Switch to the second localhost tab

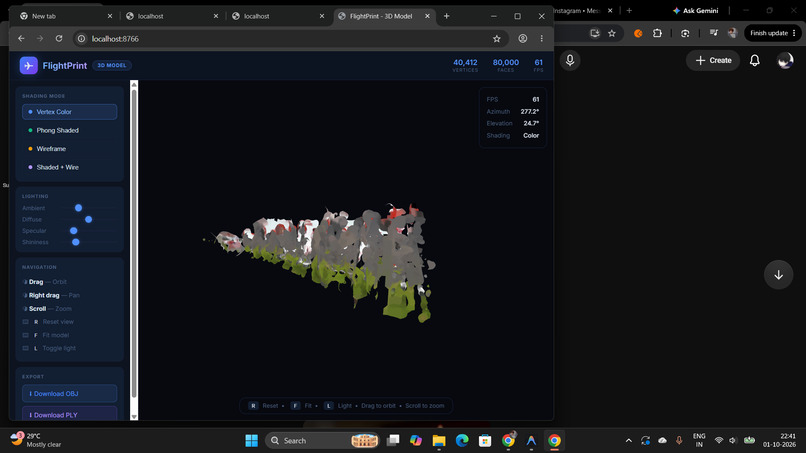pos(278,16)
